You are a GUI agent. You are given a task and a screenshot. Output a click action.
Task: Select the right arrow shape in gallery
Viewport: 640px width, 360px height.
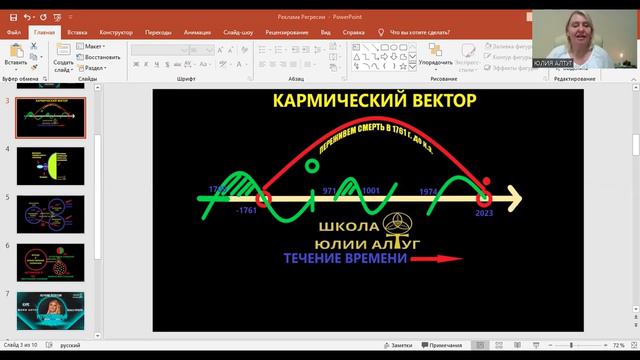click(x=384, y=57)
